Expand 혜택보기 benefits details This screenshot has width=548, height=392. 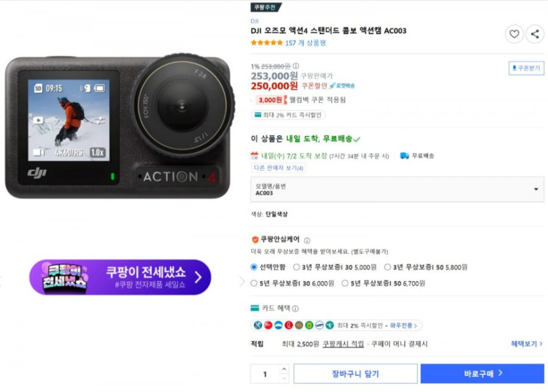click(x=527, y=344)
